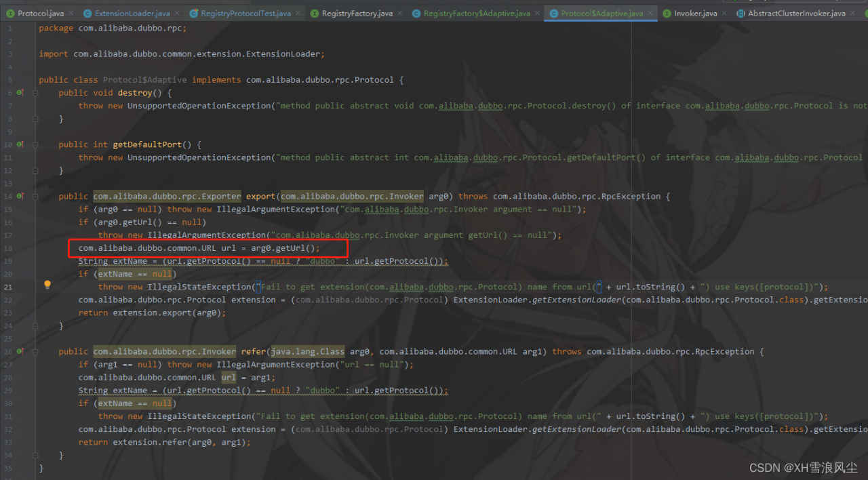The width and height of the screenshot is (868, 480).
Task: Collapse the fold end marker on line 34
Action: [35, 455]
